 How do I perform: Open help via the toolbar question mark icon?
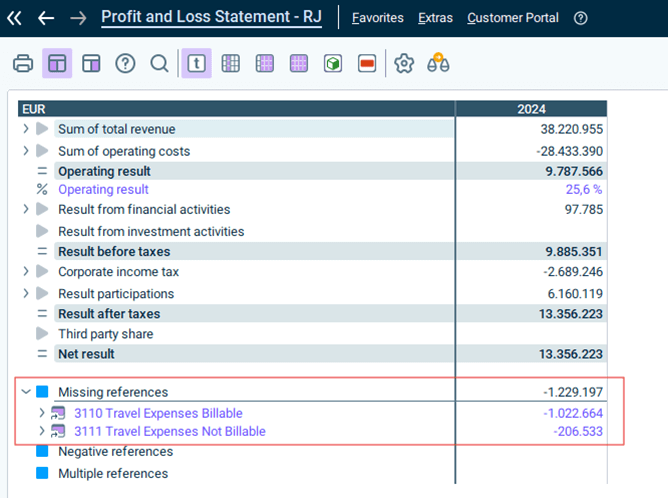tap(125, 63)
